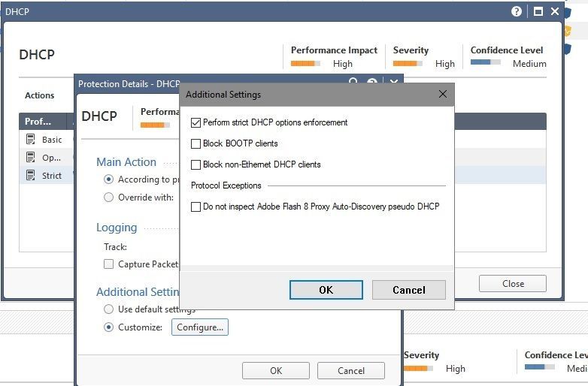Screen dimensions: 588x386
Task: Uncheck Perform strict DHCP options enforcement
Action: tap(196, 122)
